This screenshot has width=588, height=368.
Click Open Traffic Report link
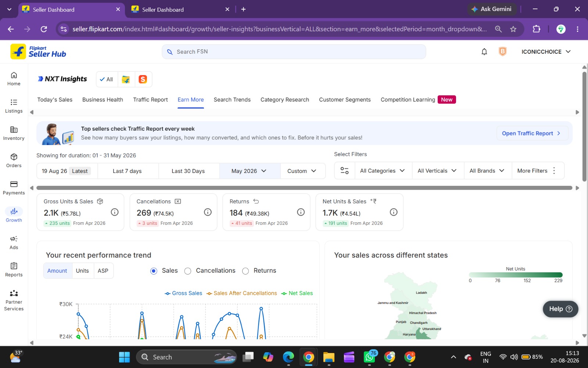pos(532,133)
